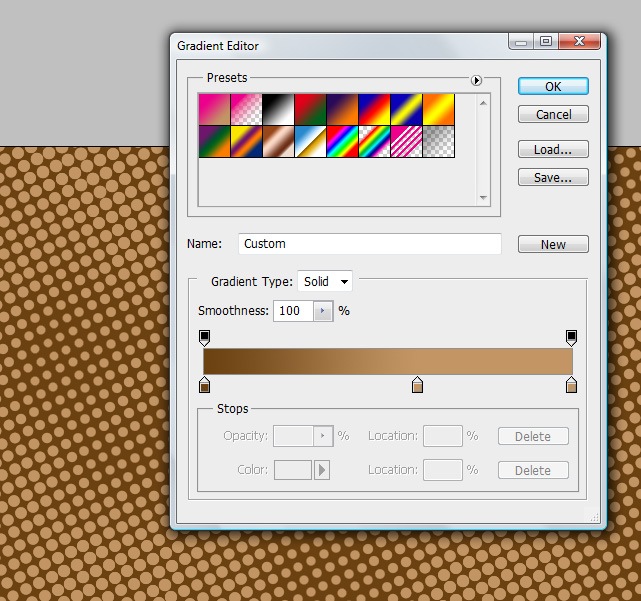641x601 pixels.
Task: Click OK to confirm the gradient
Action: (553, 87)
